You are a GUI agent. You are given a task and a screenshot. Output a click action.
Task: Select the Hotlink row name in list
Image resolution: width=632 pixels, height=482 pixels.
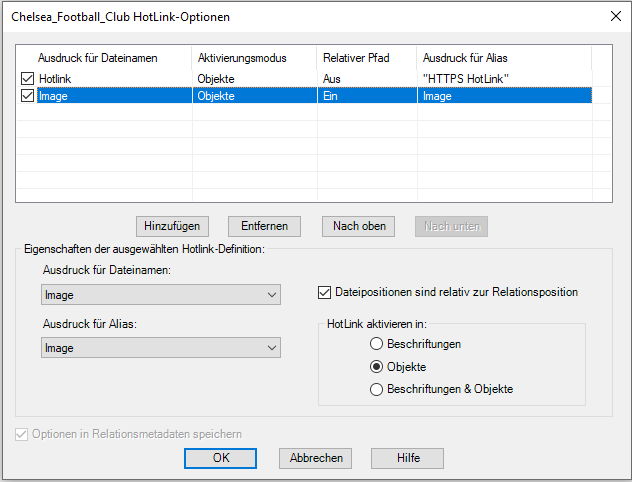pyautogui.click(x=56, y=78)
